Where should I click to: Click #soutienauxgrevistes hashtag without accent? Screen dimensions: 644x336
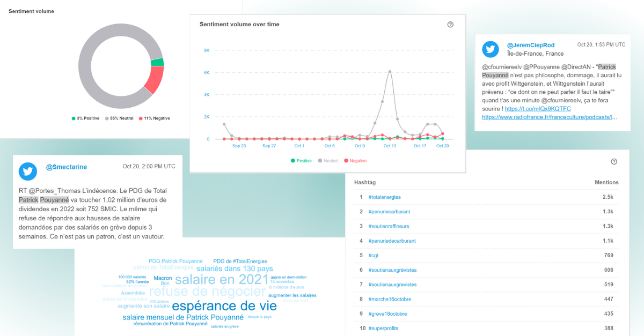392,285
